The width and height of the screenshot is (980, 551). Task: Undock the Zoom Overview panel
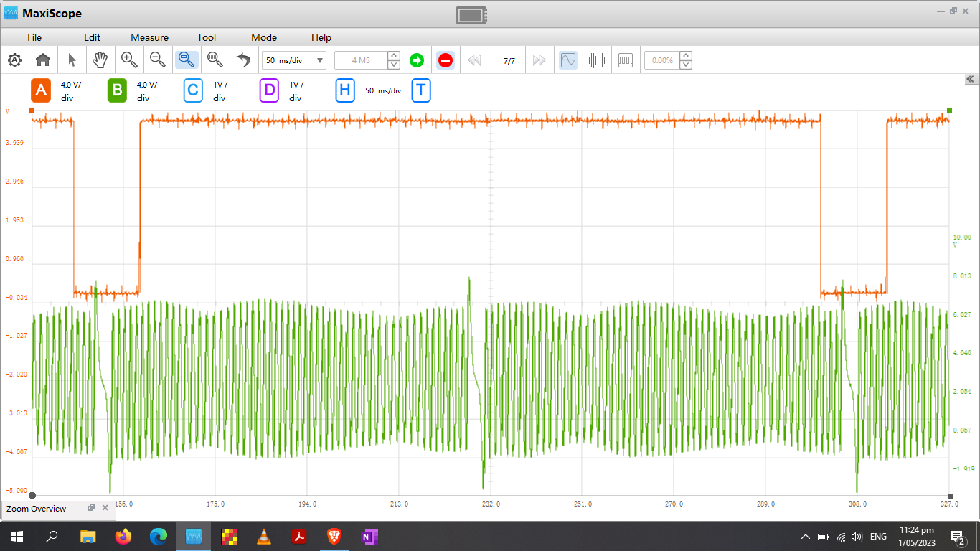click(91, 508)
